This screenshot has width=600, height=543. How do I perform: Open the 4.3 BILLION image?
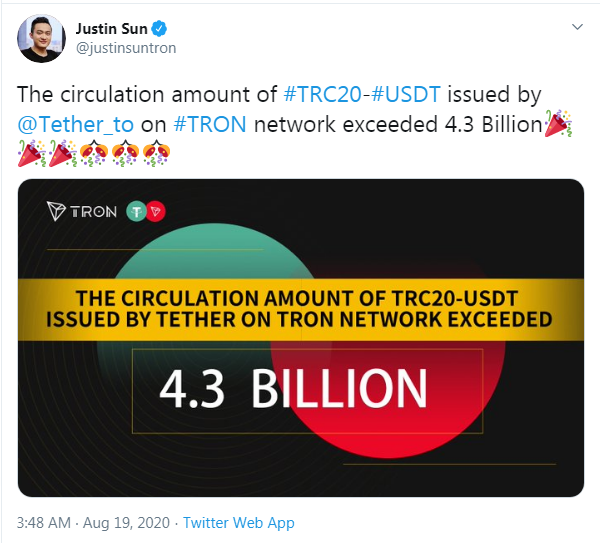[301, 338]
